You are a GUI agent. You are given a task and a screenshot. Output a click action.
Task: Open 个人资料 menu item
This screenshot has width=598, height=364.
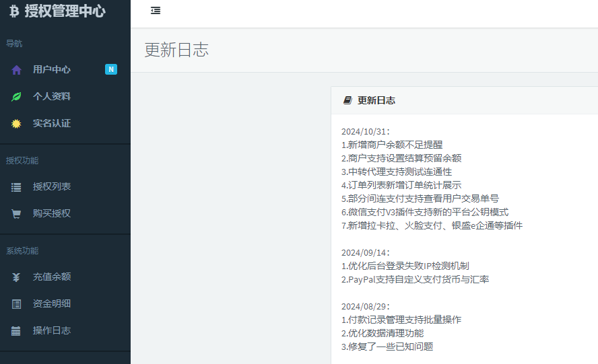tap(51, 96)
